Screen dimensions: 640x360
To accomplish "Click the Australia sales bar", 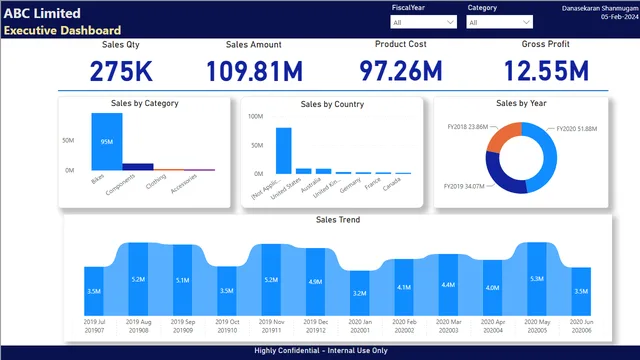I will (323, 171).
